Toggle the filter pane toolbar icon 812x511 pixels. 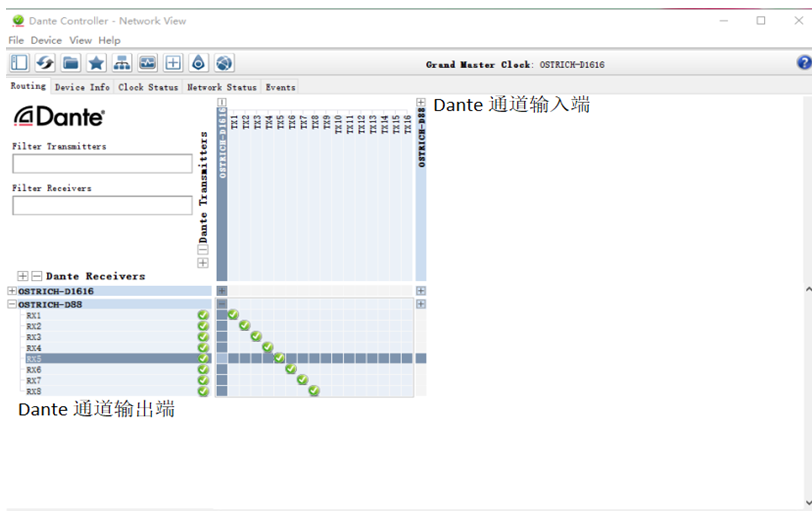[20, 63]
